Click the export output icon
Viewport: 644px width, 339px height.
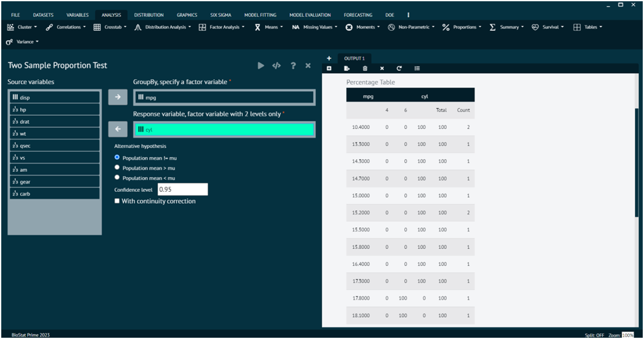click(x=347, y=68)
